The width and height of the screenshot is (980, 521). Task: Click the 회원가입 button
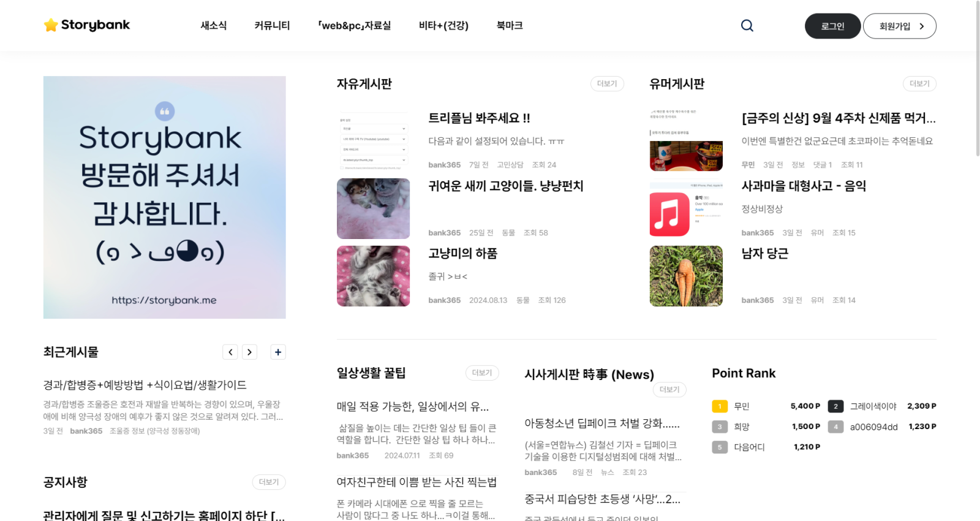click(x=899, y=26)
